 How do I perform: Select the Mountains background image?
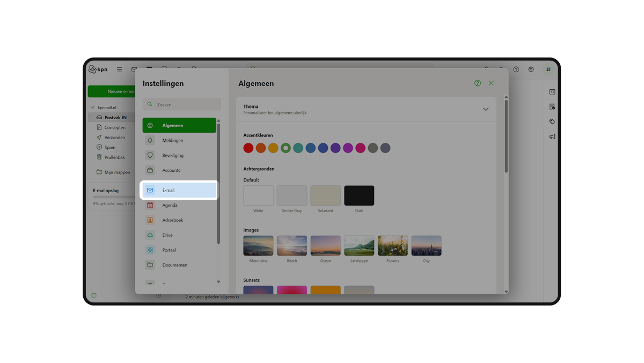[x=258, y=245]
